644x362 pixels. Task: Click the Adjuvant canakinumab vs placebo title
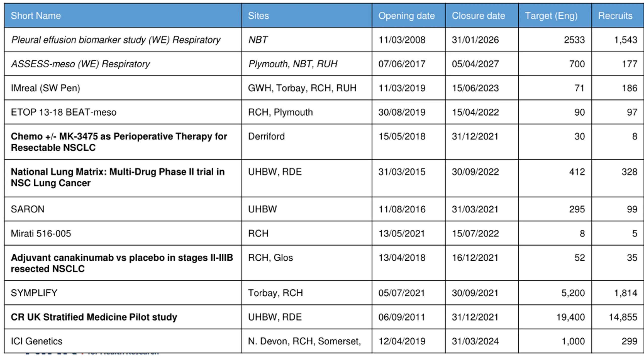tap(122, 263)
